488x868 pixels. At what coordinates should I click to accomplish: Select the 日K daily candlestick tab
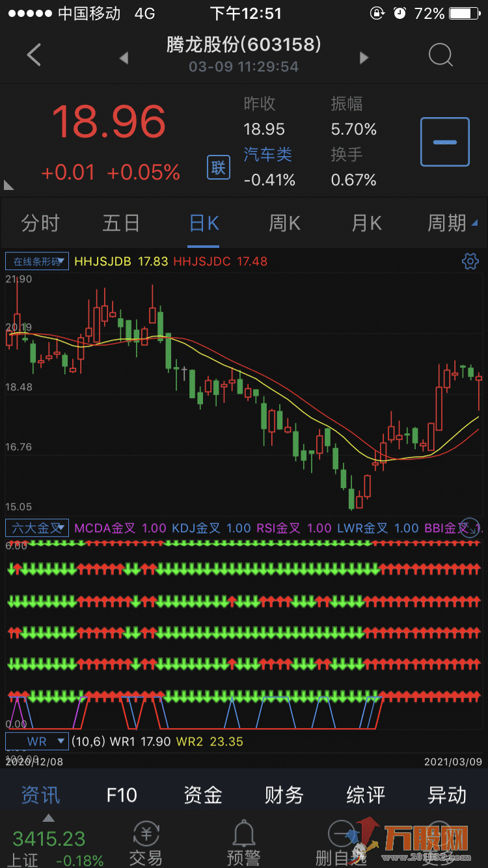pos(204,223)
